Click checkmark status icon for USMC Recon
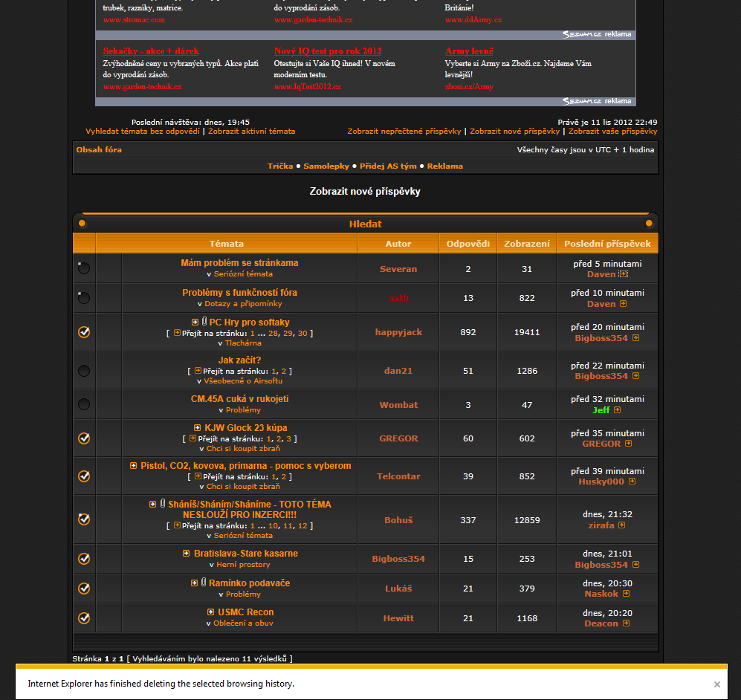741x700 pixels. [84, 618]
